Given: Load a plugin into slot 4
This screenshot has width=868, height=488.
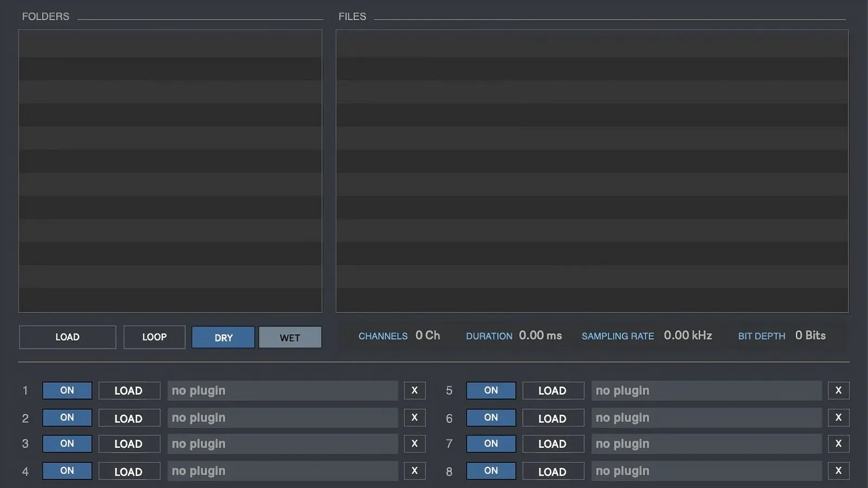Looking at the screenshot, I should (129, 471).
